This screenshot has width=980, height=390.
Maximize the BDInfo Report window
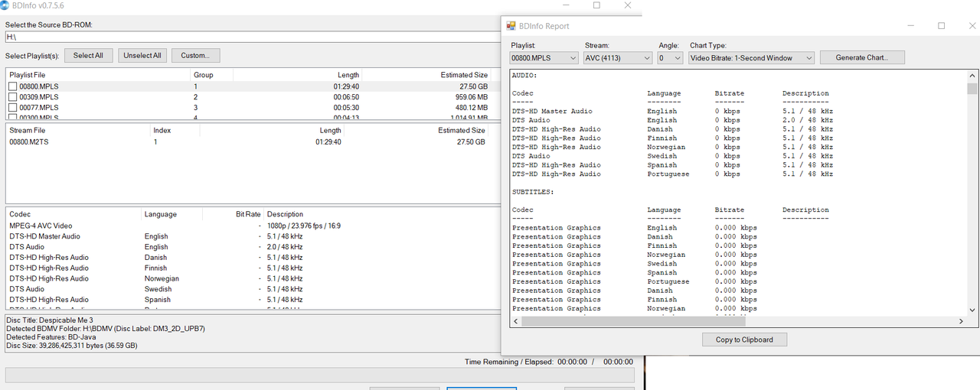(x=942, y=25)
